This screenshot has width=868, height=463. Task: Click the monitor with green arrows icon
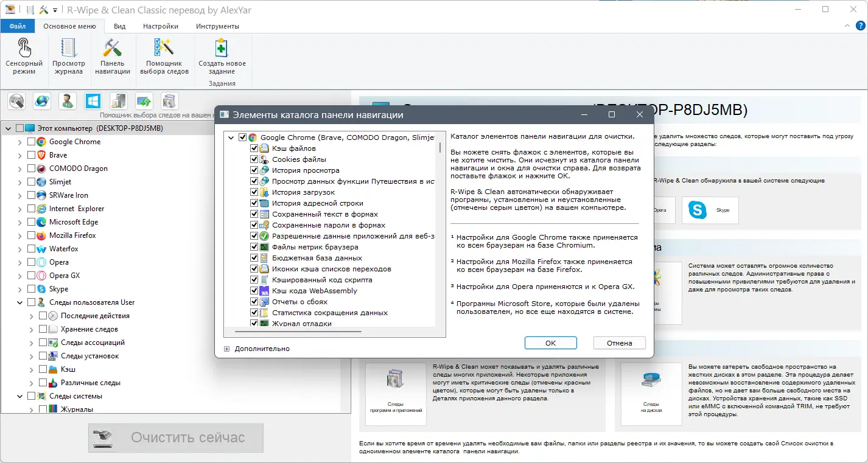click(x=144, y=100)
